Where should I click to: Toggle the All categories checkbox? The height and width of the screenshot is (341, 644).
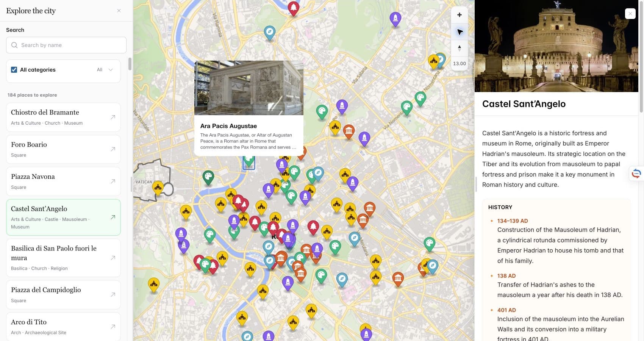[14, 70]
